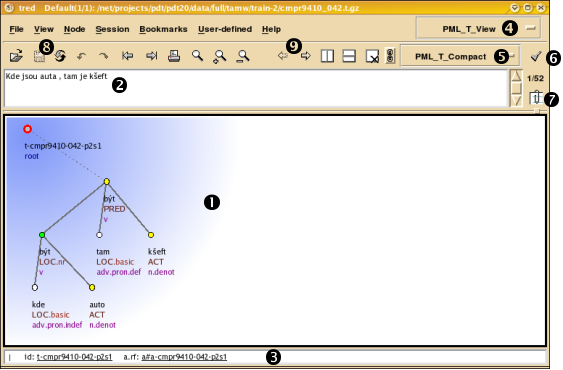
Task: Click the id value t-cmpr9410-042-p2s1 in status bar
Action: pos(74,357)
